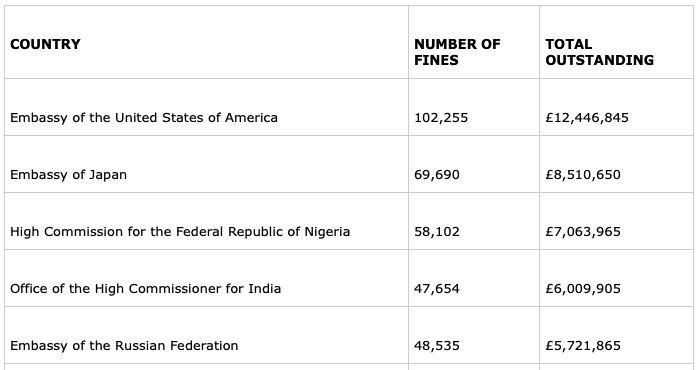The image size is (699, 370).
Task: Click the £8,510,650 outstanding amount
Action: point(583,175)
